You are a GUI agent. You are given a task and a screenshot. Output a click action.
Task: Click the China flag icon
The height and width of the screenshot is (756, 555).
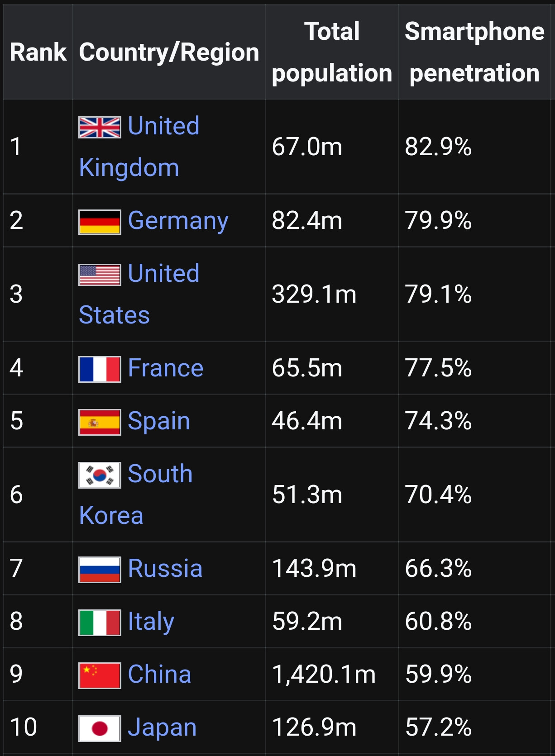(x=100, y=675)
